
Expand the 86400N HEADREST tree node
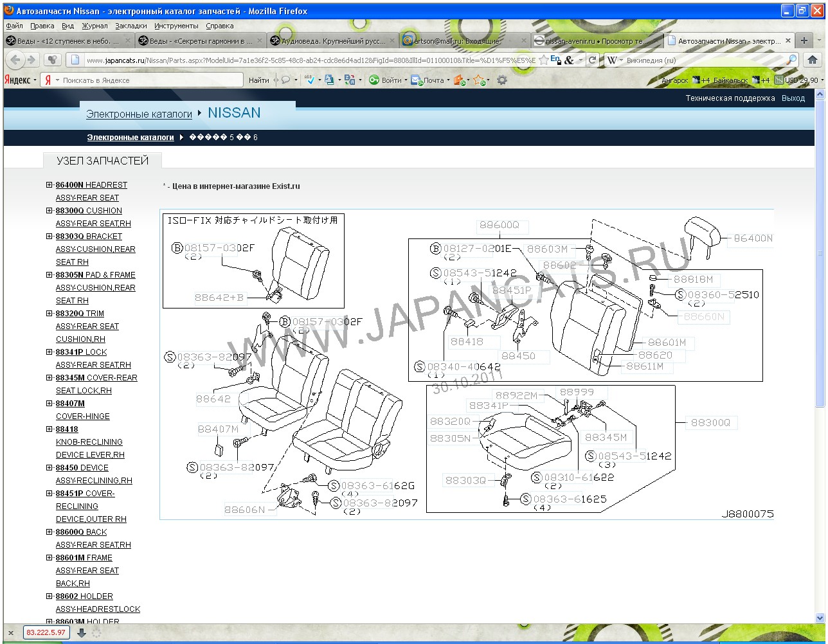click(x=50, y=184)
